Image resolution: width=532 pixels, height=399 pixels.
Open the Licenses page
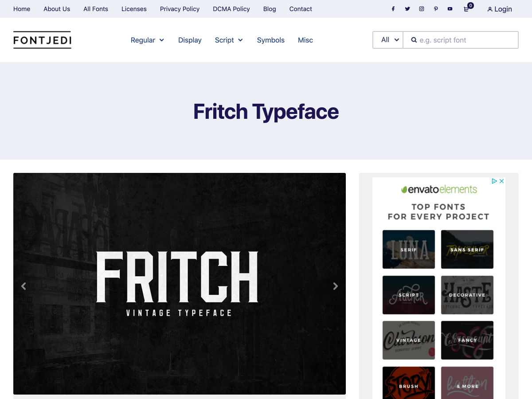[x=134, y=9]
